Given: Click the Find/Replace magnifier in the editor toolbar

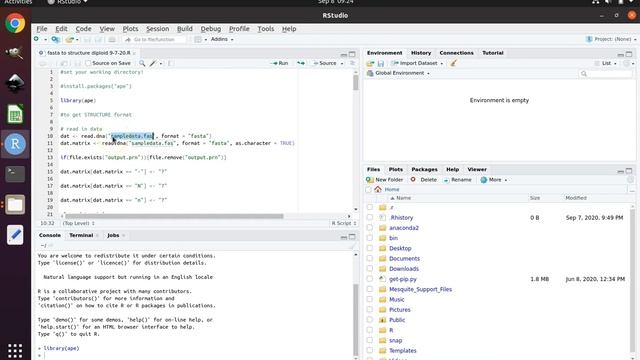Looking at the screenshot, I should (x=142, y=63).
